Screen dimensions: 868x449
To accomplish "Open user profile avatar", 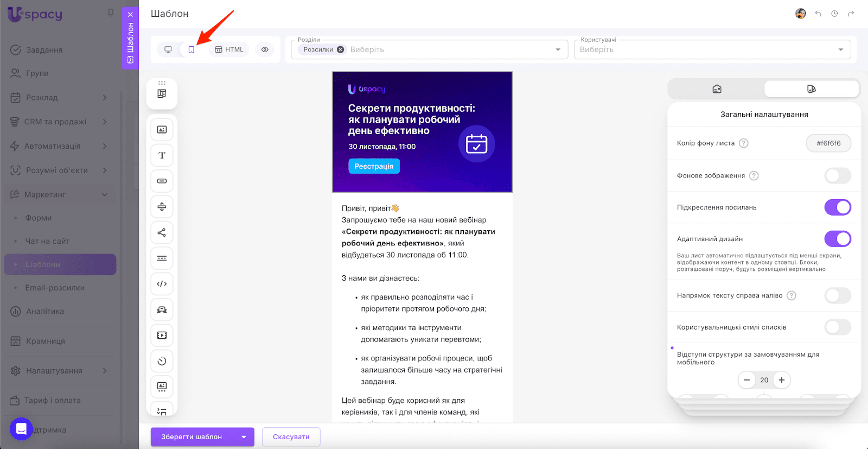I will [x=801, y=14].
